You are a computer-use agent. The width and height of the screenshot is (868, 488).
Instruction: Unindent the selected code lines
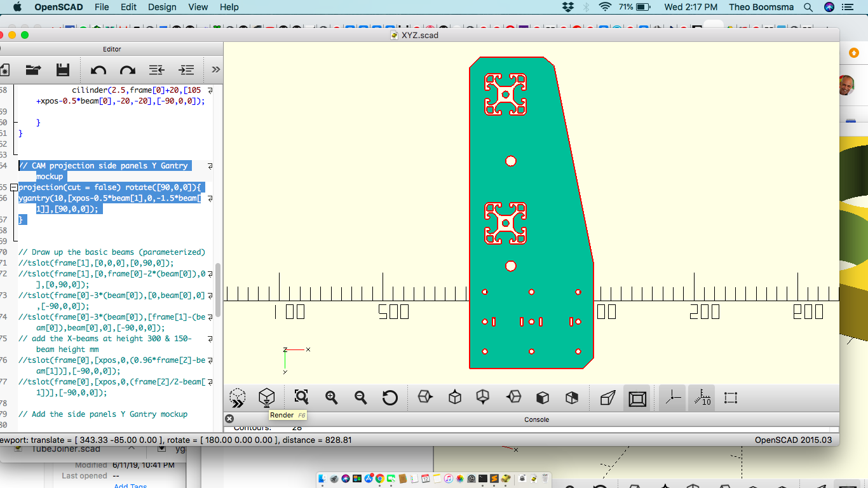coord(157,70)
